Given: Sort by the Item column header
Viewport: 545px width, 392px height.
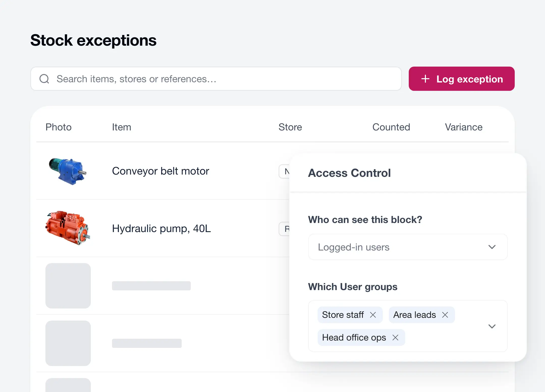Looking at the screenshot, I should click(x=122, y=127).
